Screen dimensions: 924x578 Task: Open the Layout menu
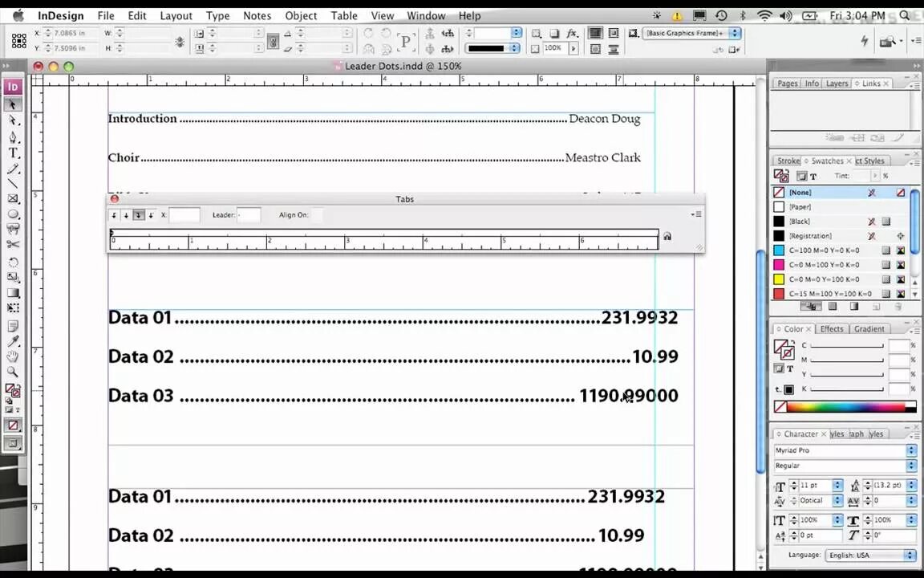(x=176, y=16)
